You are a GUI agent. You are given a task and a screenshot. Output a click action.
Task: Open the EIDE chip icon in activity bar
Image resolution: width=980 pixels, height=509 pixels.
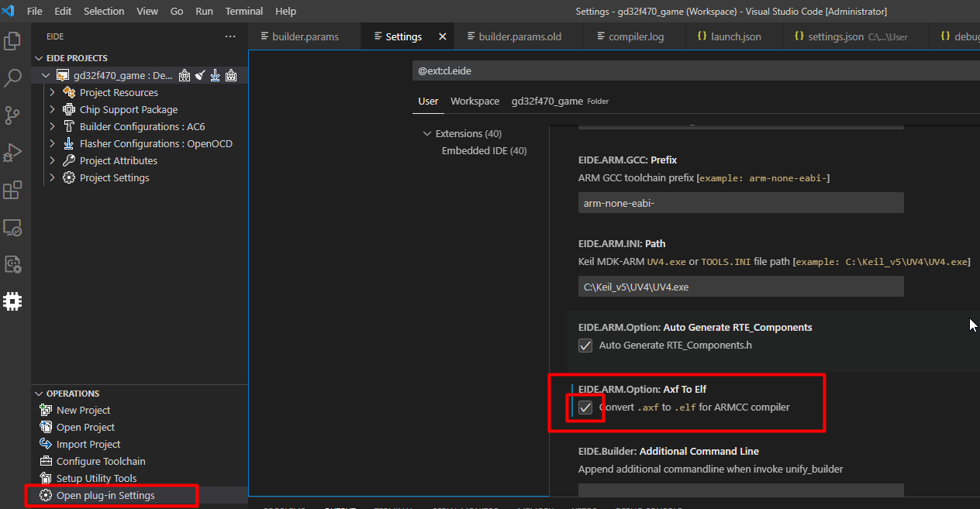pos(12,301)
